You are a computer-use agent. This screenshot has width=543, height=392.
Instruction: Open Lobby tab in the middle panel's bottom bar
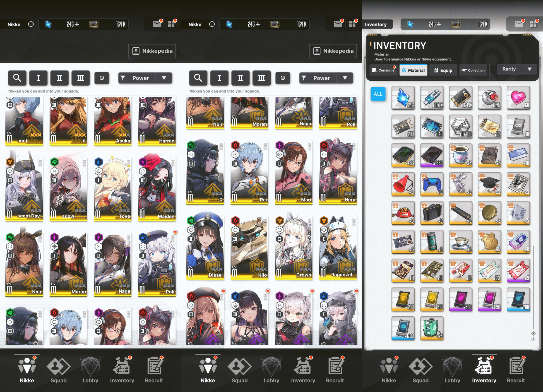click(271, 370)
